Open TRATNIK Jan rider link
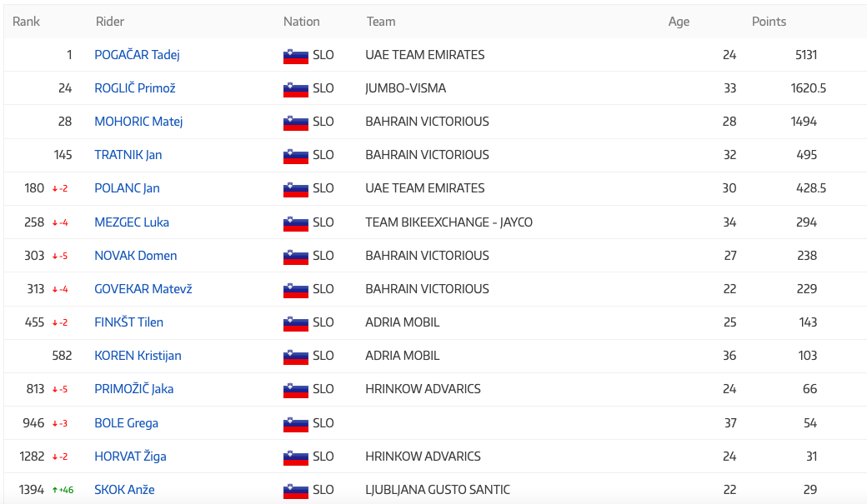Image resolution: width=867 pixels, height=504 pixels. [128, 155]
